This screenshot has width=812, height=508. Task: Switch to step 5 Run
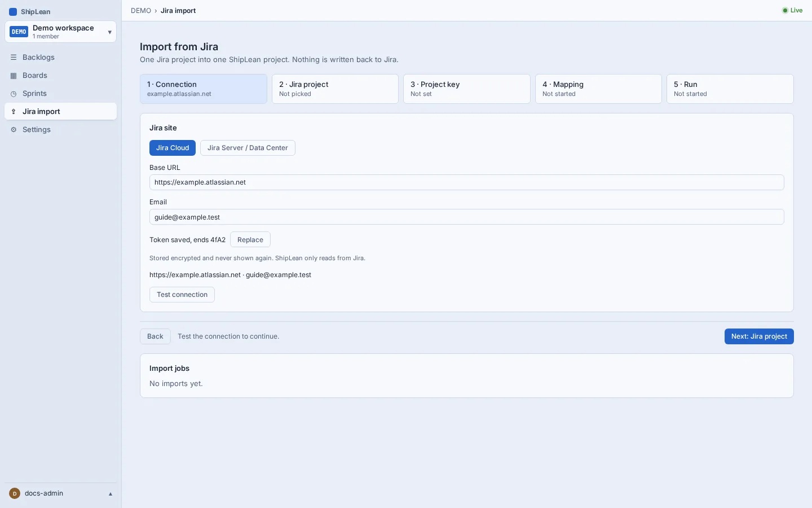coord(730,89)
